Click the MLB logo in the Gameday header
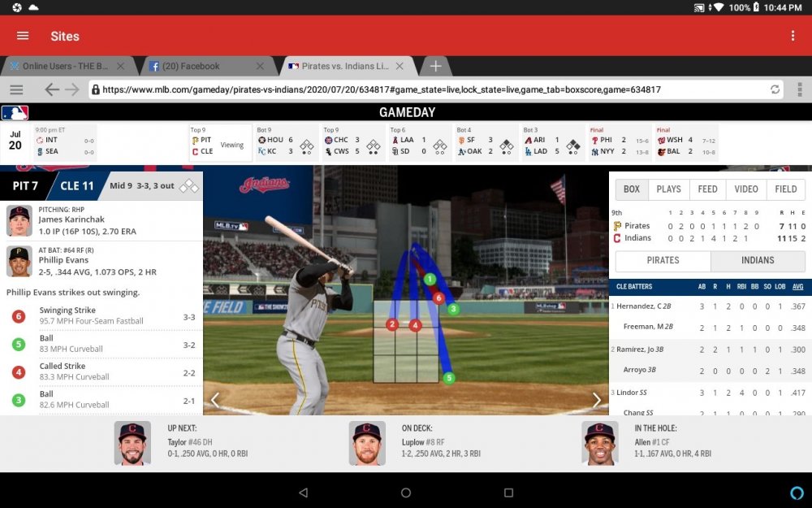 point(15,112)
